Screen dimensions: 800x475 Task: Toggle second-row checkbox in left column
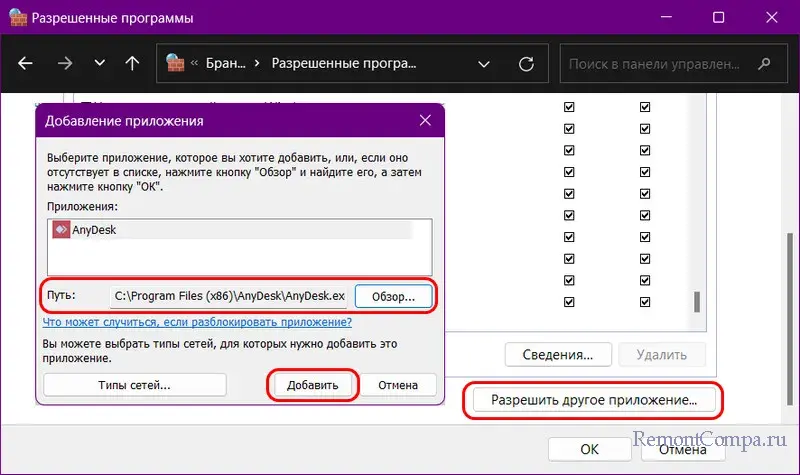point(569,129)
